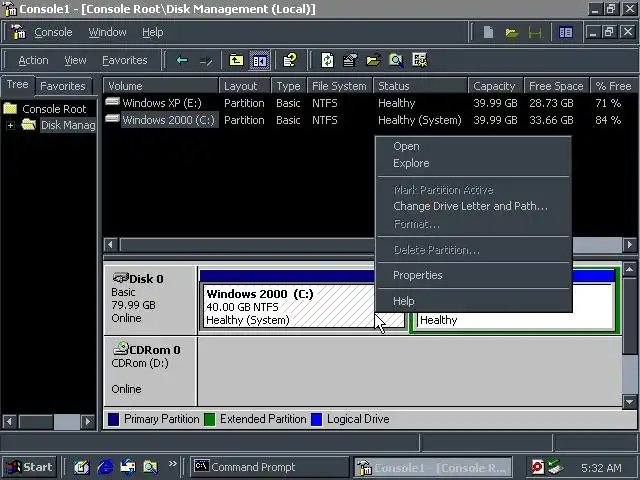Click the New window icon
Screen dimensions: 640x480
[x=566, y=32]
